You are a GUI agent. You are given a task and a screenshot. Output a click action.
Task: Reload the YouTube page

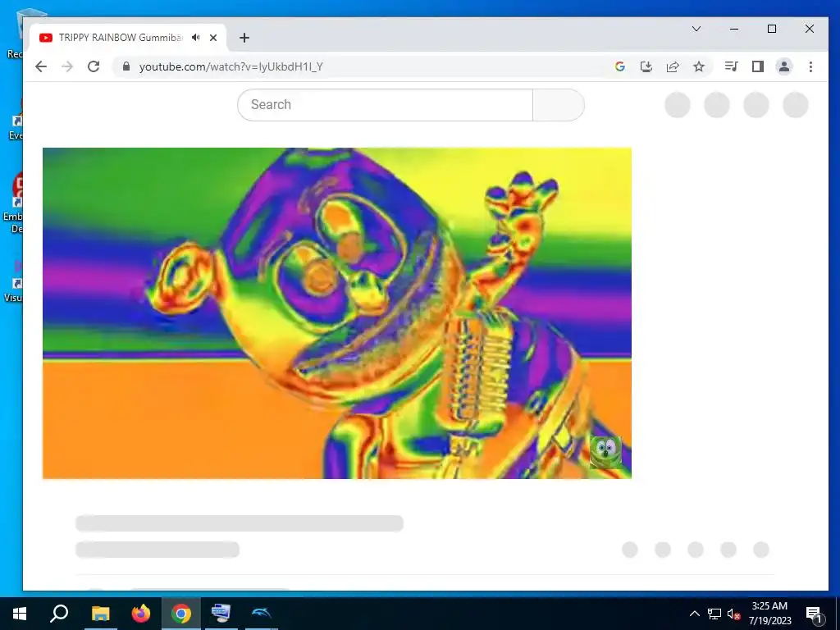click(x=94, y=66)
